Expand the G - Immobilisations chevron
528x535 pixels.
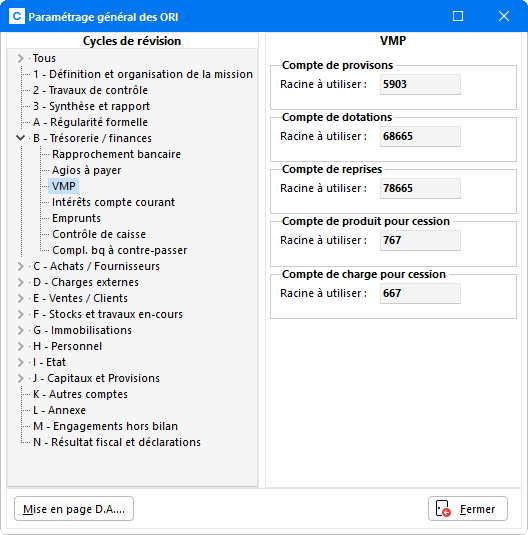(20, 330)
